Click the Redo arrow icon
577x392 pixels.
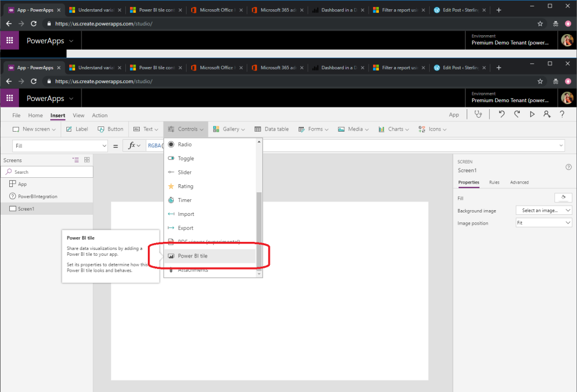[x=517, y=114]
